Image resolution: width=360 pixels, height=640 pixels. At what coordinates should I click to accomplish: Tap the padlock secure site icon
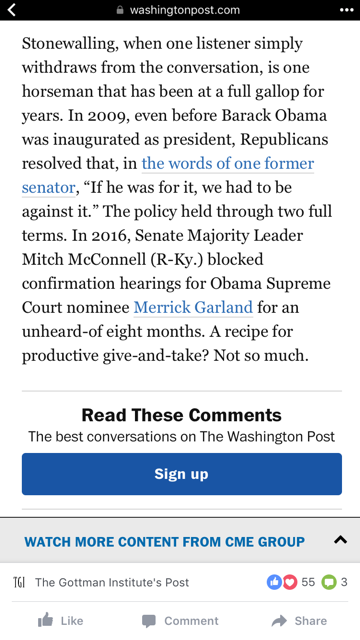coord(120,9)
